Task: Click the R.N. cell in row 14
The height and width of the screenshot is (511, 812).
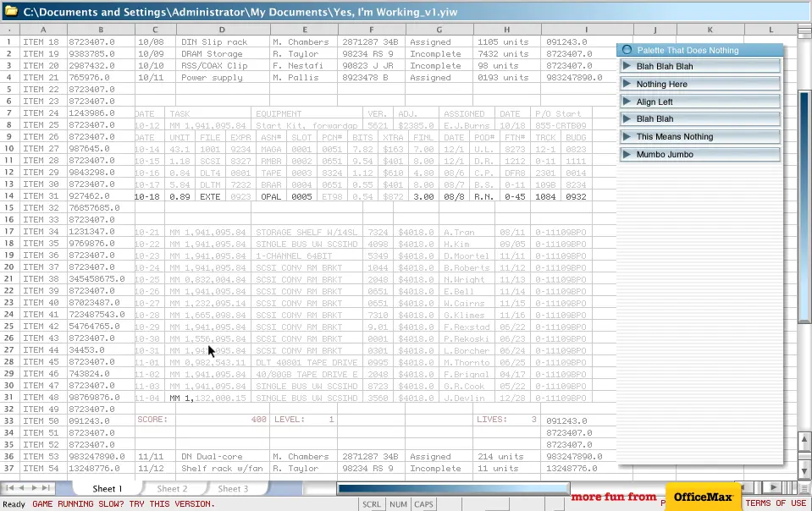Action: point(484,196)
